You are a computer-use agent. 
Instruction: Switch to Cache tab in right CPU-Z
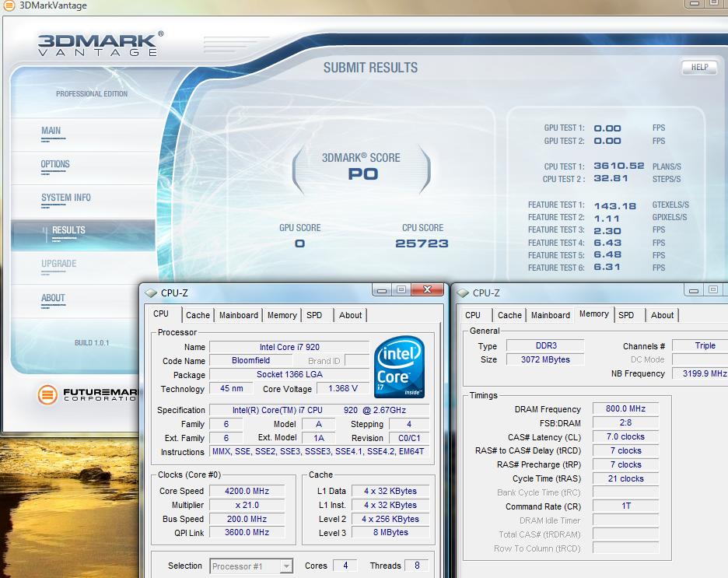click(x=509, y=315)
